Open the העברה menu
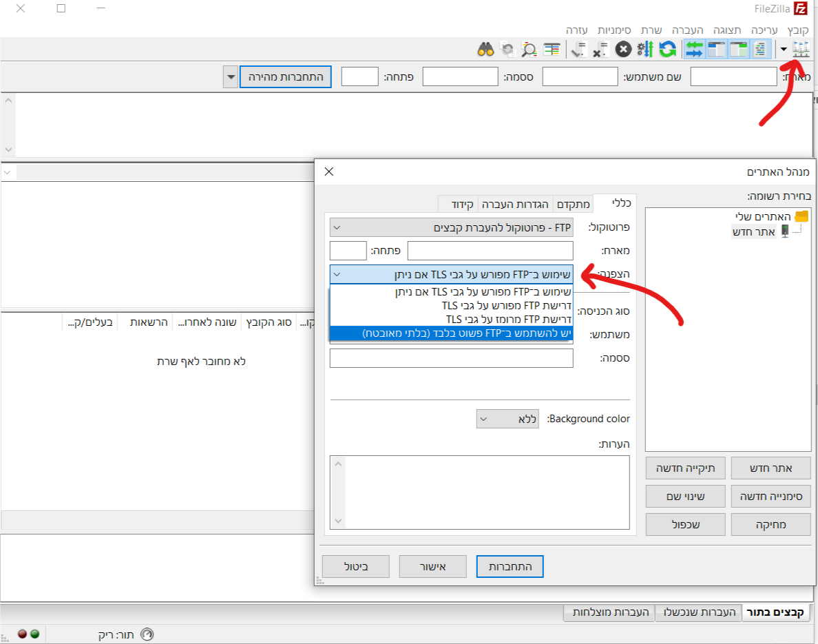The width and height of the screenshot is (818, 644). click(687, 30)
